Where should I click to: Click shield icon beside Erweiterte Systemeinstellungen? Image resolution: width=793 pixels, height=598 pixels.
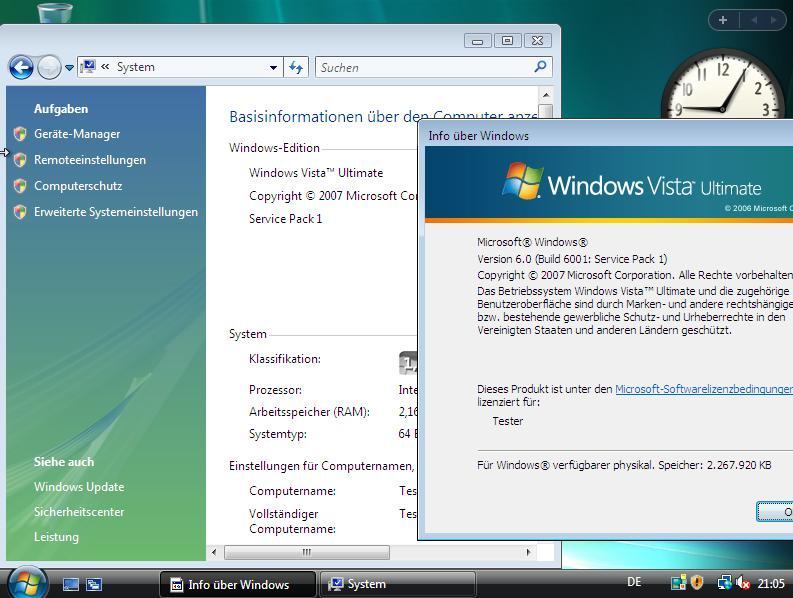20,212
